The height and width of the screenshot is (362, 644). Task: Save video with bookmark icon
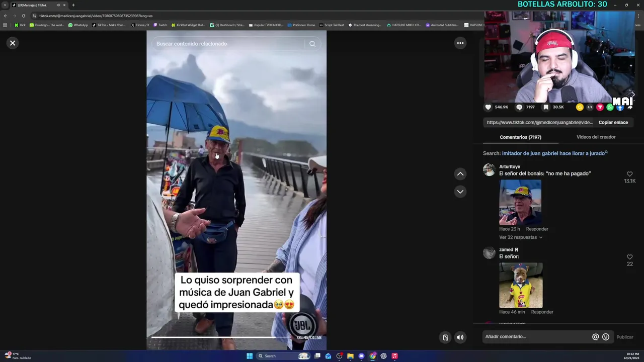546,107
